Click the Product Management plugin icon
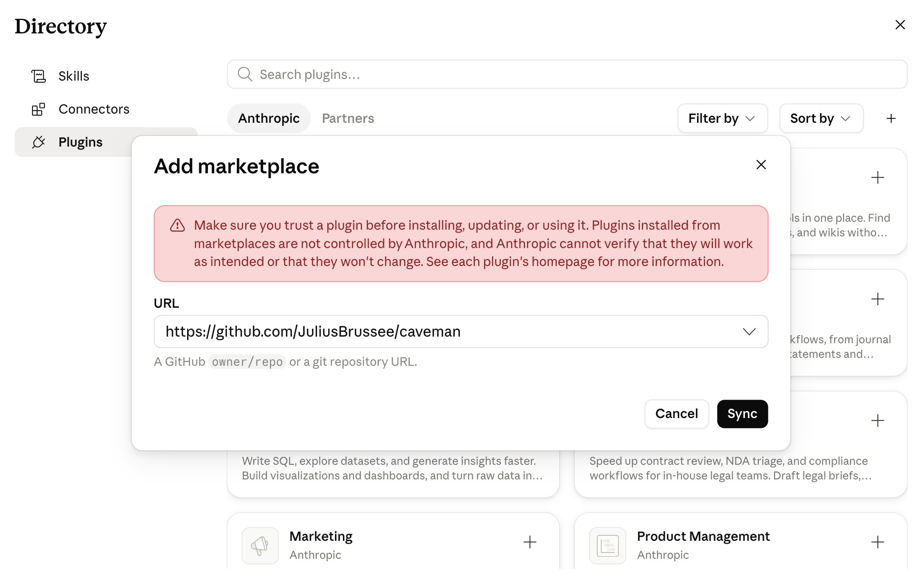The height and width of the screenshot is (588, 923). pyautogui.click(x=607, y=546)
